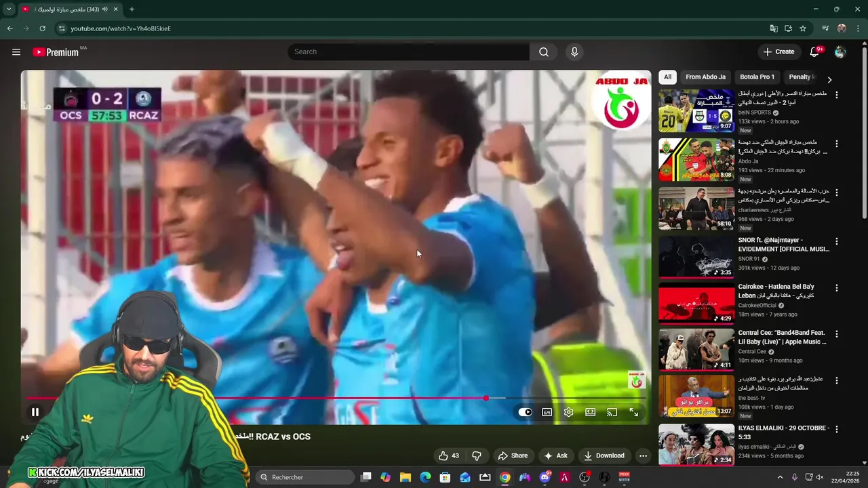
Task: Select the All filter chip
Action: click(668, 77)
